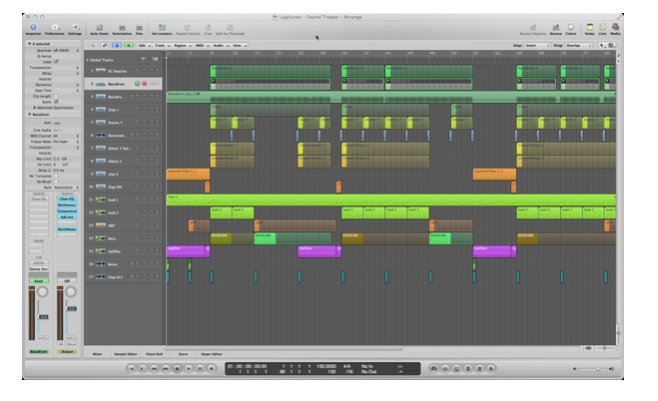Switch to the Score tab
The height and width of the screenshot is (401, 658).
183,354
